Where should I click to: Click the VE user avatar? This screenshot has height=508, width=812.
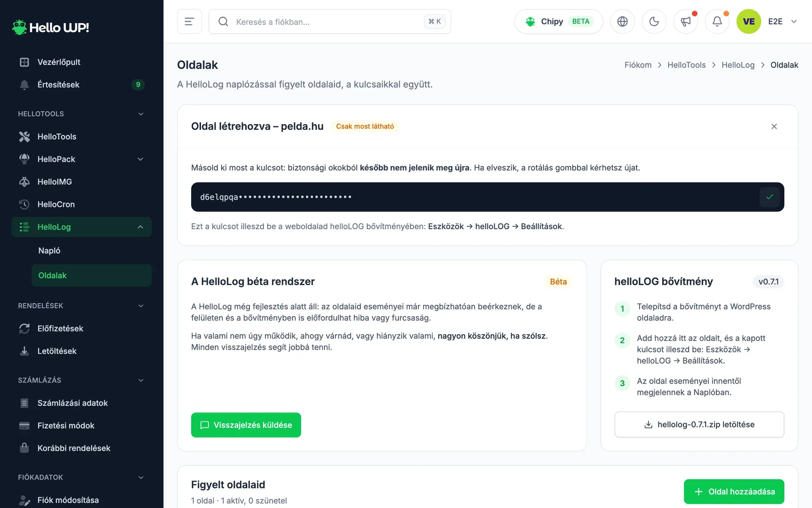click(x=749, y=22)
